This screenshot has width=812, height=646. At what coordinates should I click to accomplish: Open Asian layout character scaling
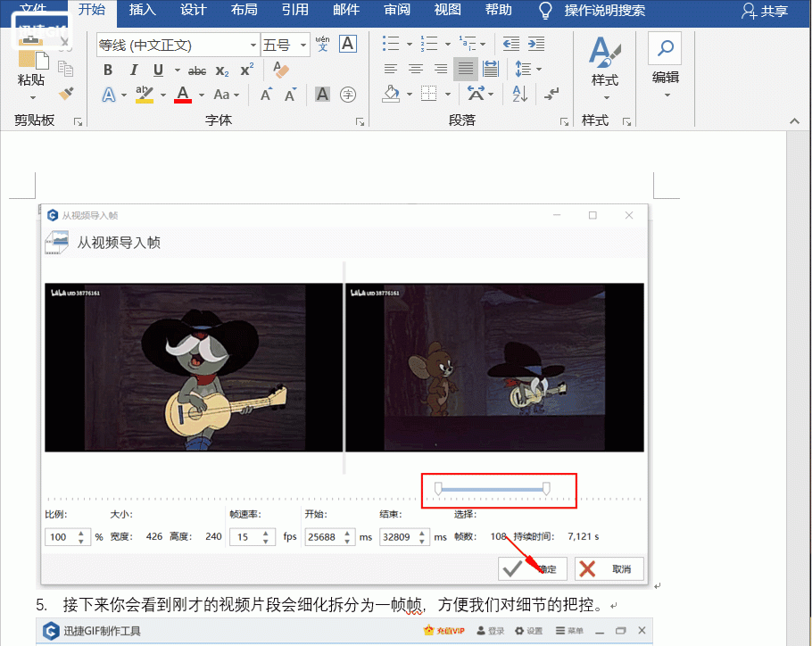(480, 94)
